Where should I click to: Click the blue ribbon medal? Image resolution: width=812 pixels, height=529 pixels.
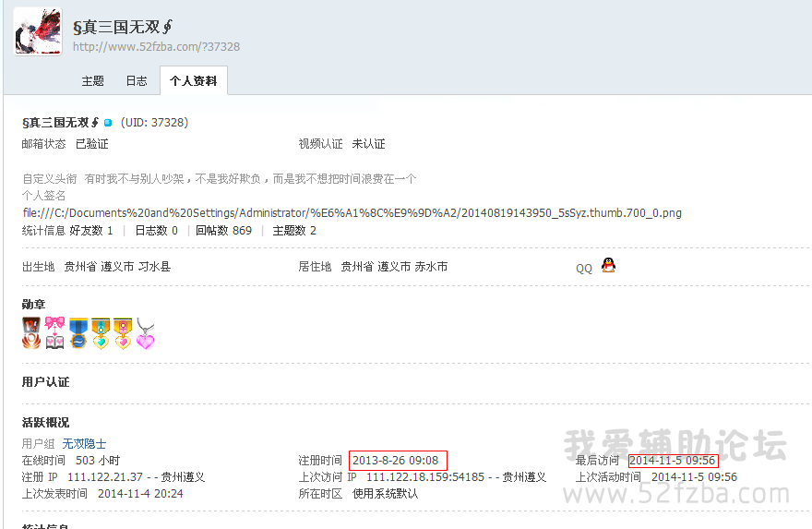pyautogui.click(x=78, y=333)
